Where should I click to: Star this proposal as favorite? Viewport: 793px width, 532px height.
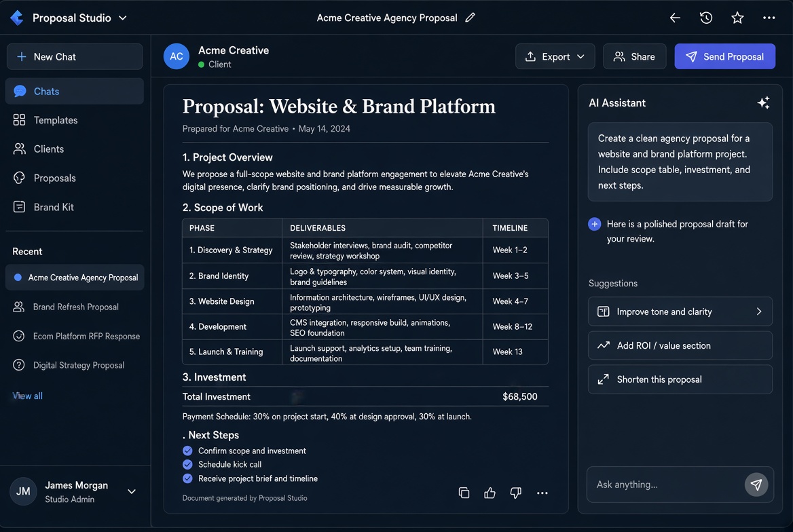pos(737,18)
